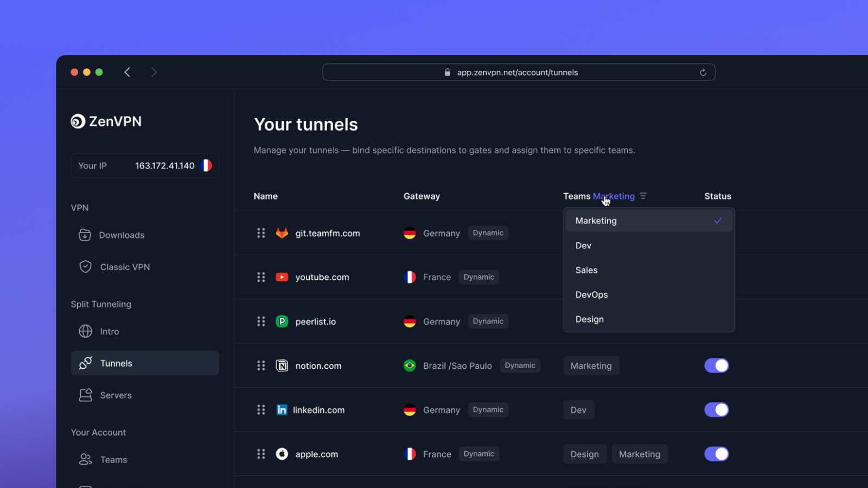Select Sales in the teams dropdown
The width and height of the screenshot is (868, 488).
649,270
